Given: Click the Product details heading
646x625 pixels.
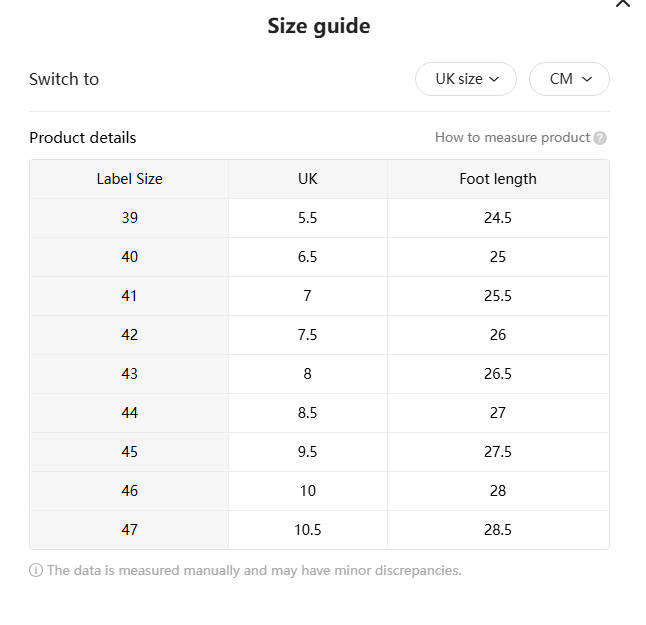Looking at the screenshot, I should 83,138.
